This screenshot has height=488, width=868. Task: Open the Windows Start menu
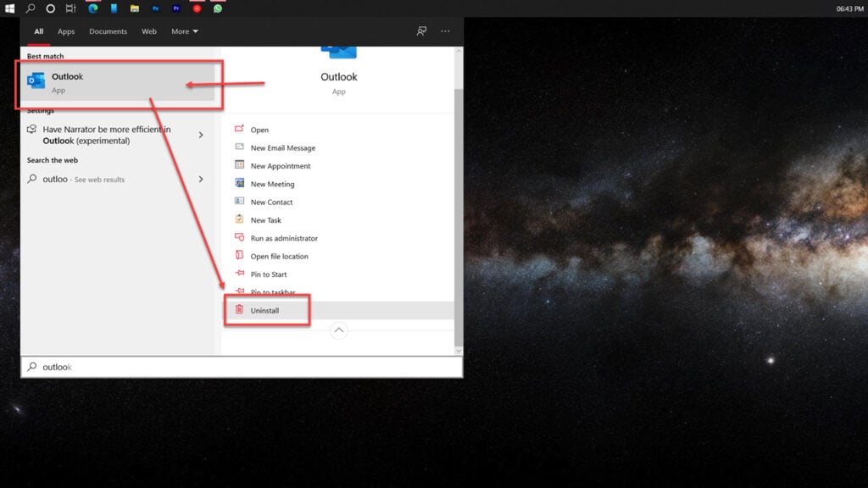pyautogui.click(x=9, y=8)
